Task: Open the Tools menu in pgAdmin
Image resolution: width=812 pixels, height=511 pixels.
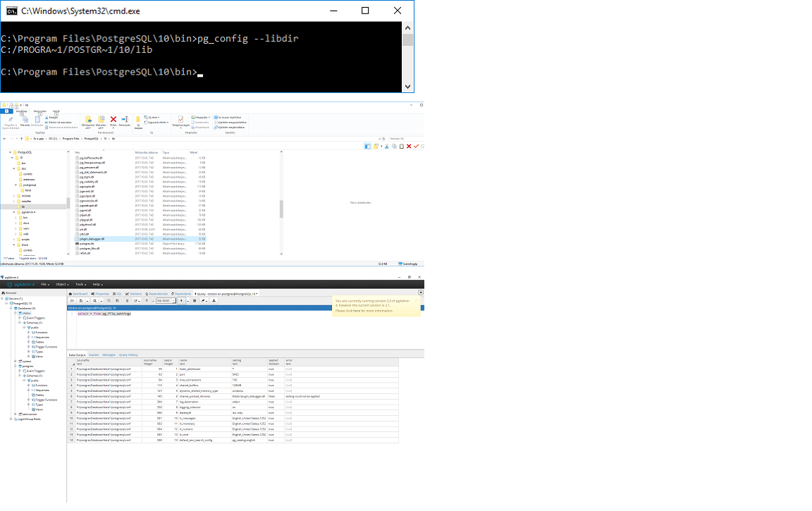Action: tap(80, 284)
